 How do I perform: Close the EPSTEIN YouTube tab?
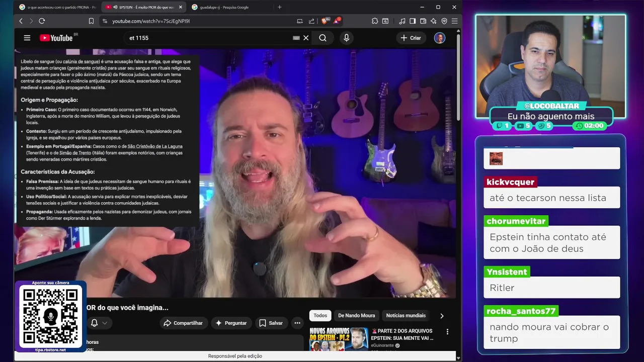tap(181, 7)
